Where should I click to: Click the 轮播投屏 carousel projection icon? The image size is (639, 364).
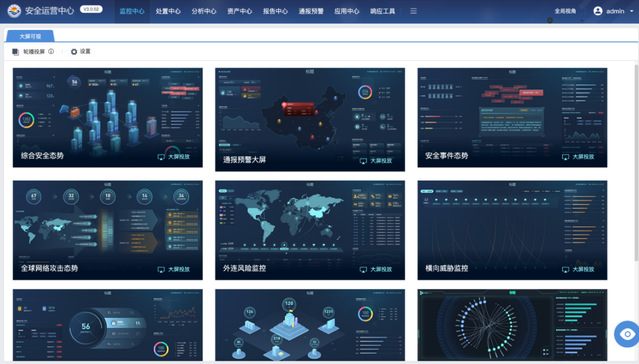(15, 52)
